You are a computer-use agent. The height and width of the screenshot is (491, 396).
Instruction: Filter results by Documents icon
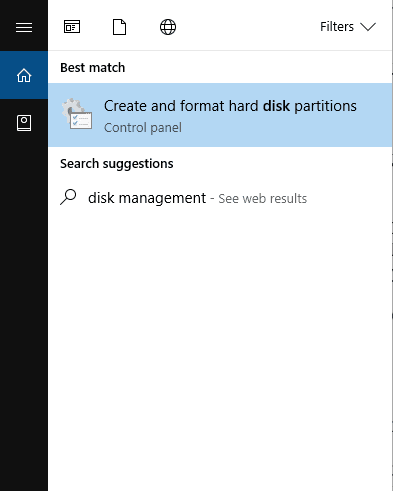[119, 27]
